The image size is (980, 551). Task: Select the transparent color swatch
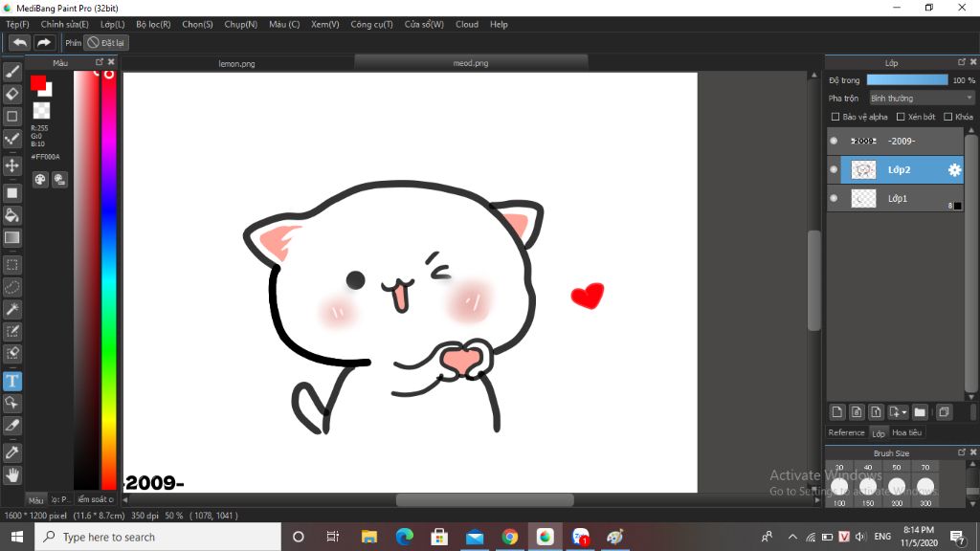(41, 111)
